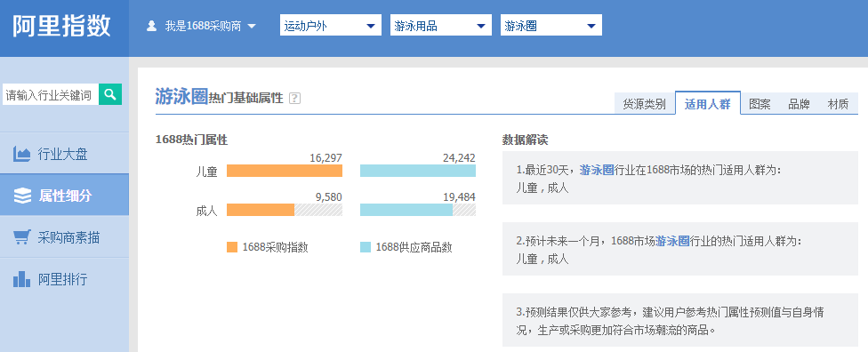Click the 行业大盘 chart icon
868x352 pixels.
click(21, 154)
